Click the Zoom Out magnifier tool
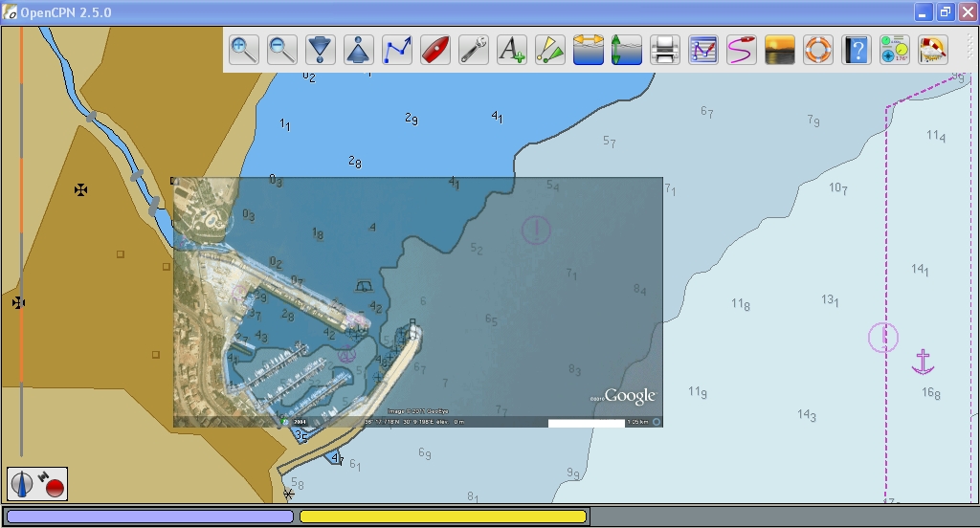Viewport: 980px width, 528px height. pos(282,50)
